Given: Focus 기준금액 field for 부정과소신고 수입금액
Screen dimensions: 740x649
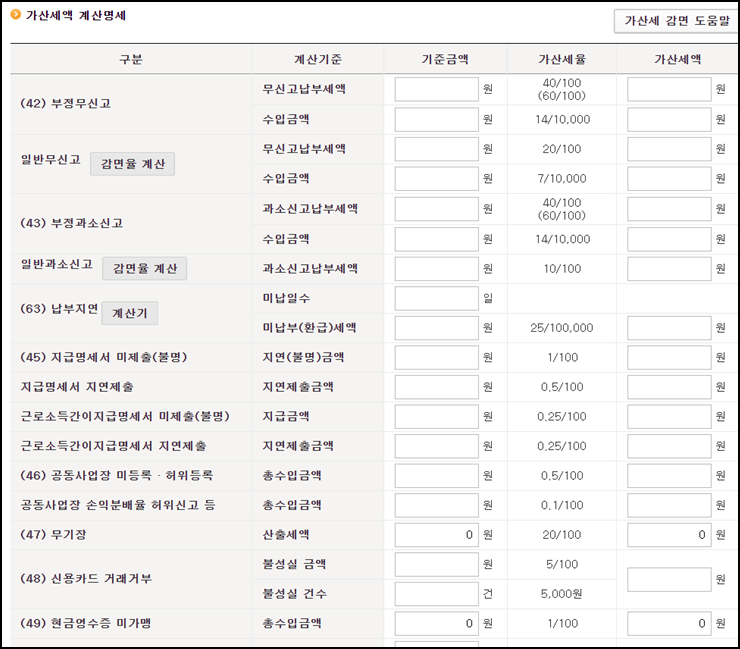Looking at the screenshot, I should click(x=437, y=239).
